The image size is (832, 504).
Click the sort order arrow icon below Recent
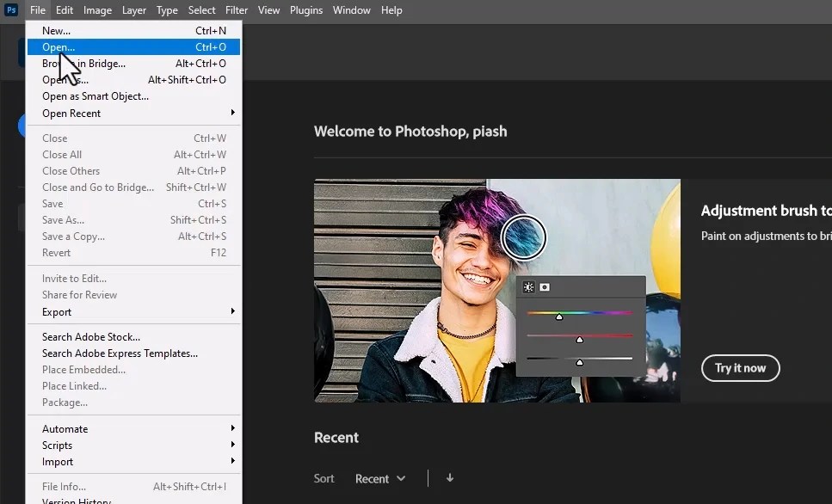[448, 478]
